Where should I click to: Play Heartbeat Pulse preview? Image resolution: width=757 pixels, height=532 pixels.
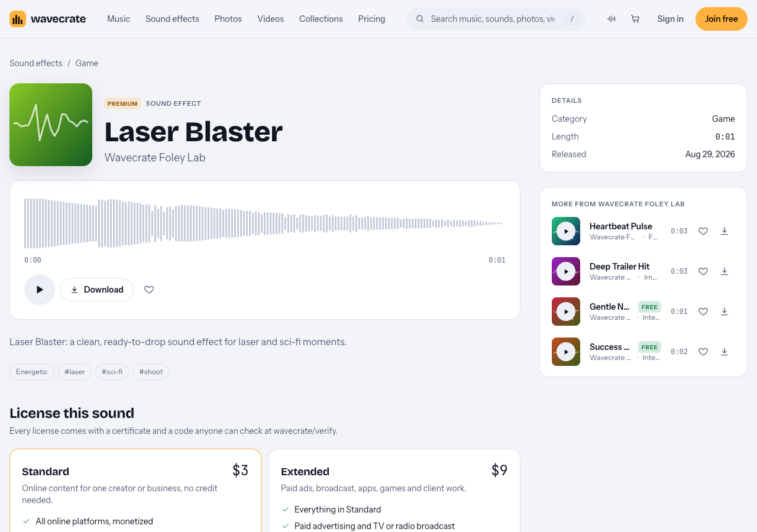point(566,231)
